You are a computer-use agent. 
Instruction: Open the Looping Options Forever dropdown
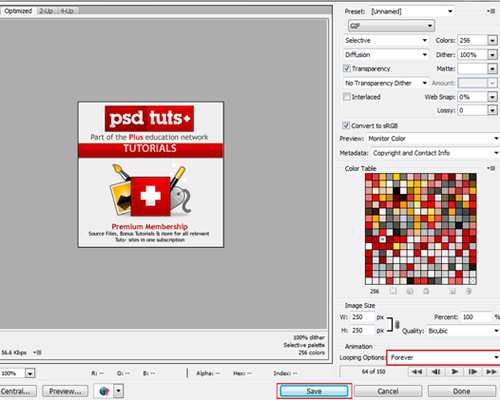pyautogui.click(x=444, y=357)
